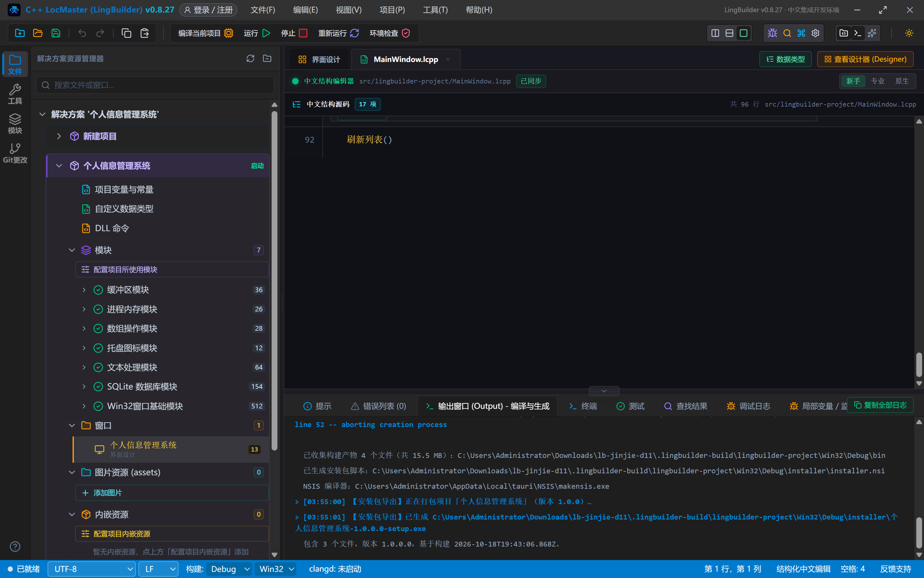Refresh the solution explorer
The image size is (924, 578).
tap(250, 58)
